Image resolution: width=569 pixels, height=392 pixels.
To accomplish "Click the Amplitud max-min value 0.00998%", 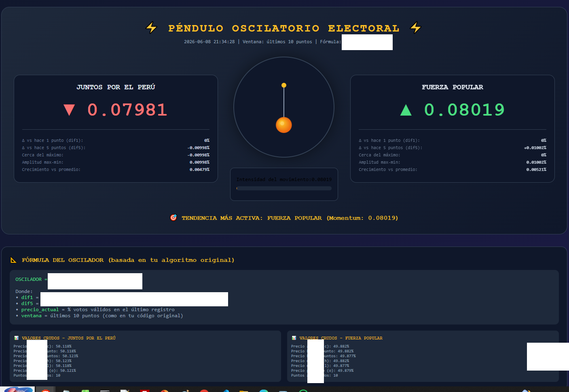I will pos(199,162).
